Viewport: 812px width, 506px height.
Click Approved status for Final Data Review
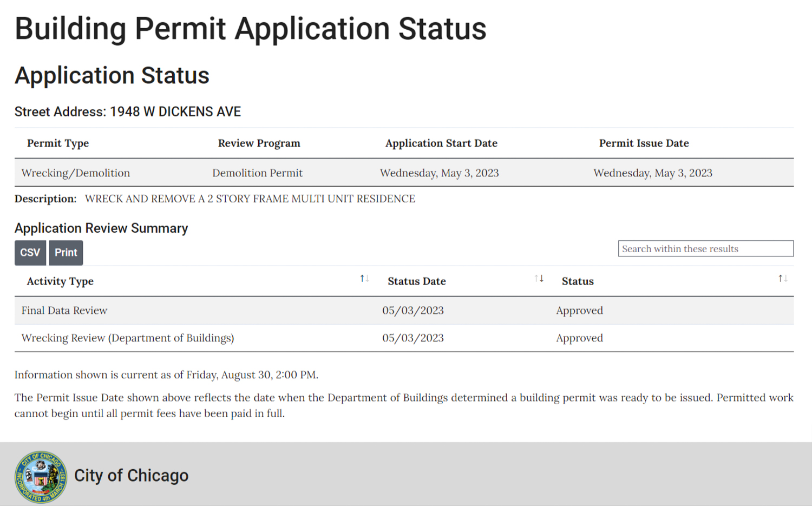coord(579,311)
